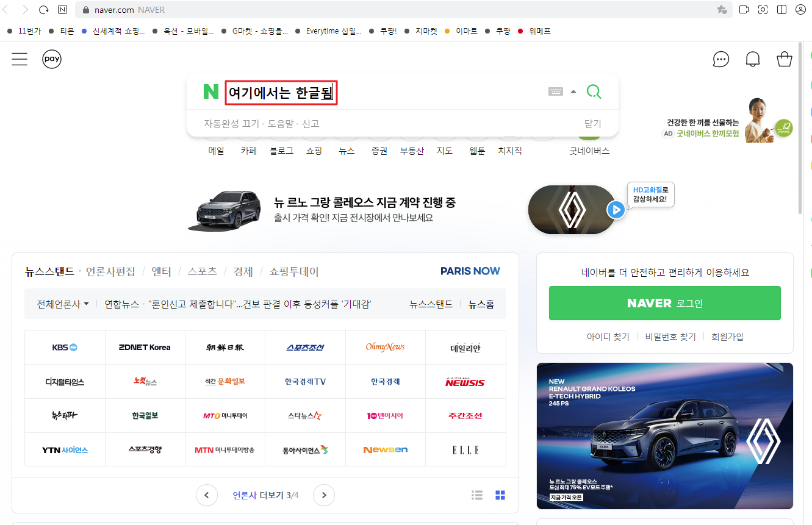
Task: Open the shopping bag icon
Action: [x=784, y=59]
